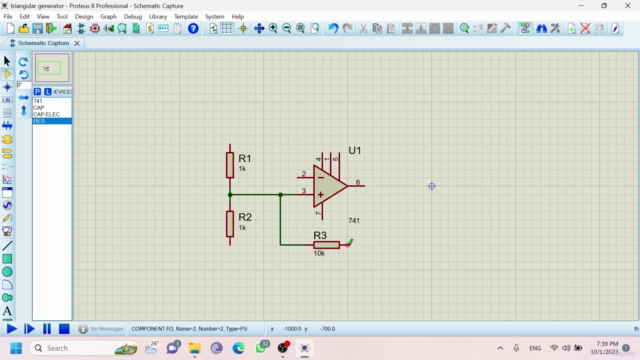
Task: Remove sheet with the red X icon
Action: pyautogui.click(x=585, y=28)
